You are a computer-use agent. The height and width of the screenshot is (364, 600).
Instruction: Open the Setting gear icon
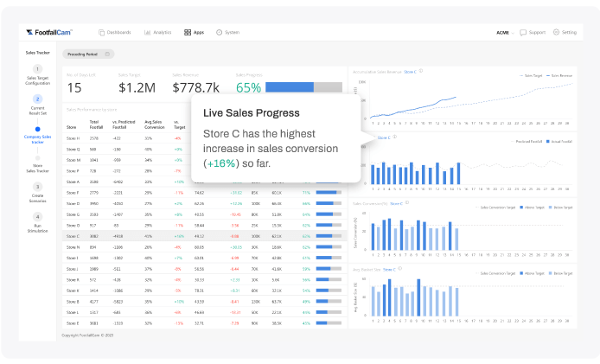pos(557,32)
